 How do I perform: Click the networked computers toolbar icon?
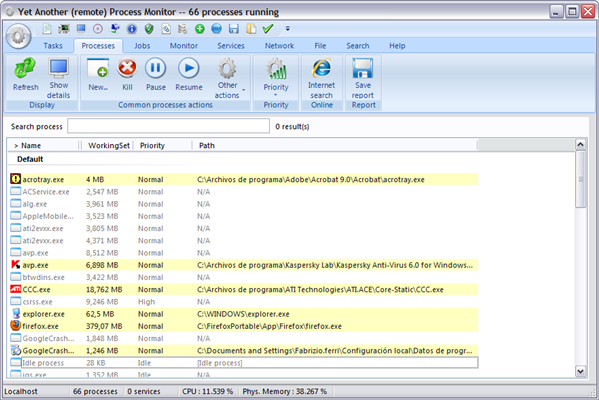coord(115,29)
